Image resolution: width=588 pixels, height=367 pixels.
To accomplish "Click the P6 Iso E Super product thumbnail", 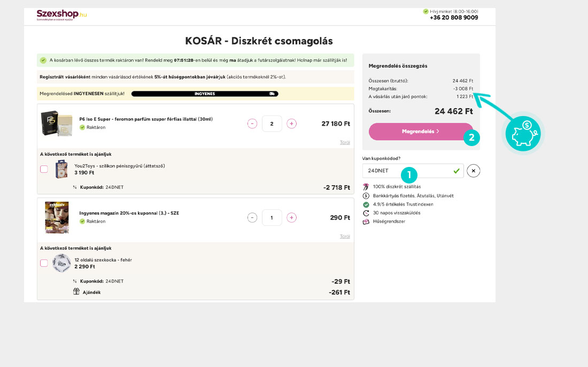I will pyautogui.click(x=57, y=124).
